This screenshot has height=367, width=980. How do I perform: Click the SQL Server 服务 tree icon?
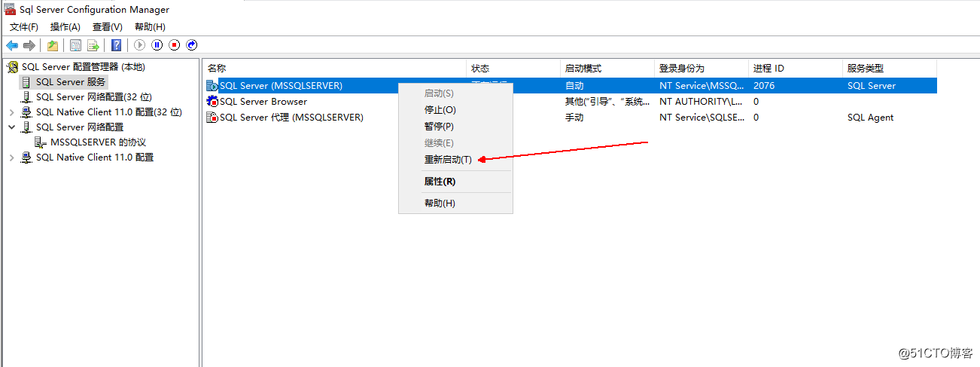[x=27, y=81]
